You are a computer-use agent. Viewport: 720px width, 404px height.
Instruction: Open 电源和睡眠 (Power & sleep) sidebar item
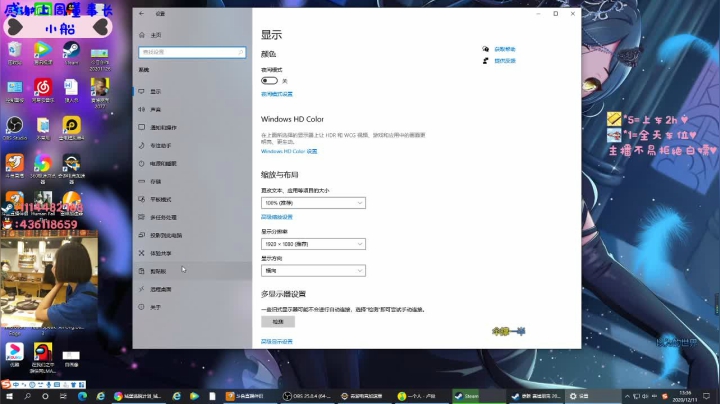(x=192, y=163)
